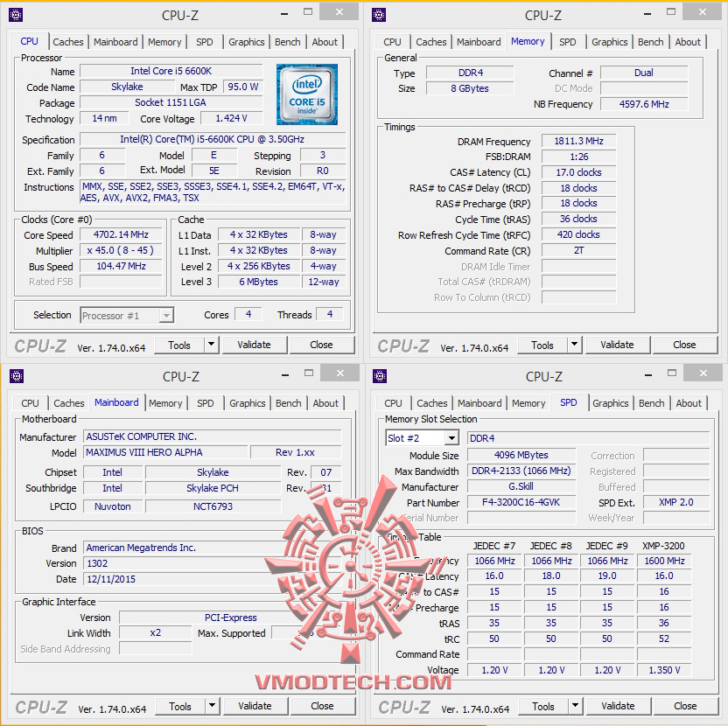
Task: Click the Link Width x2 value
Action: tap(155, 633)
